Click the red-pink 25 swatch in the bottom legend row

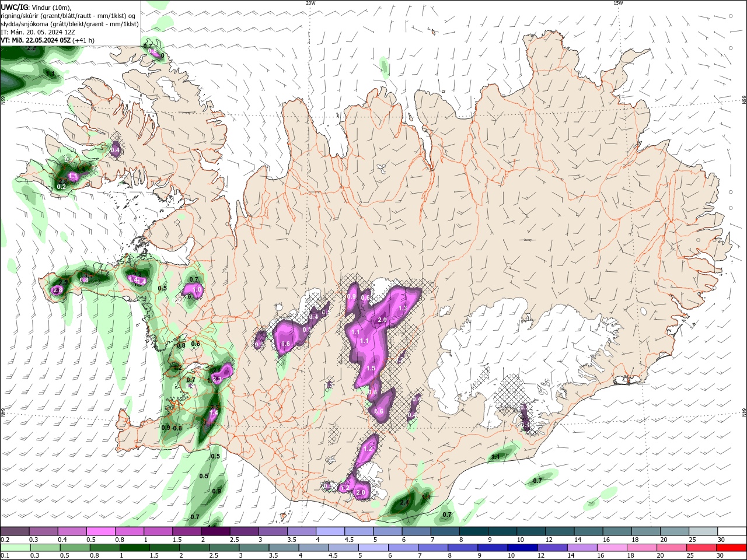(701, 548)
